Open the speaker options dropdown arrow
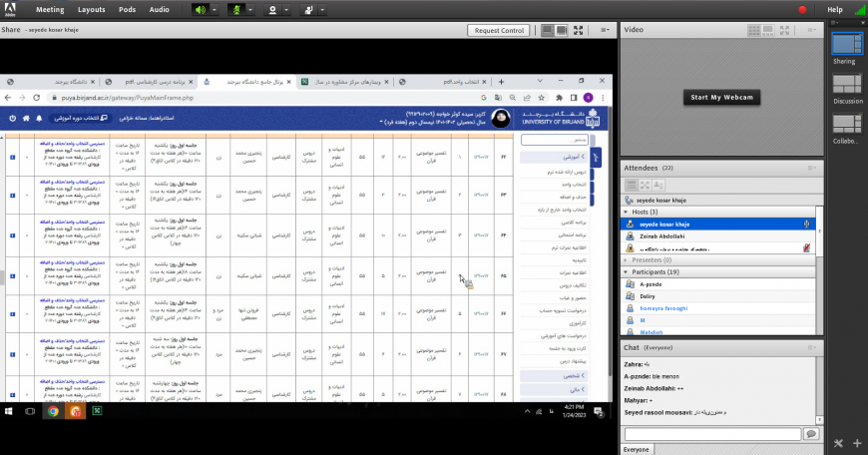 tap(215, 9)
